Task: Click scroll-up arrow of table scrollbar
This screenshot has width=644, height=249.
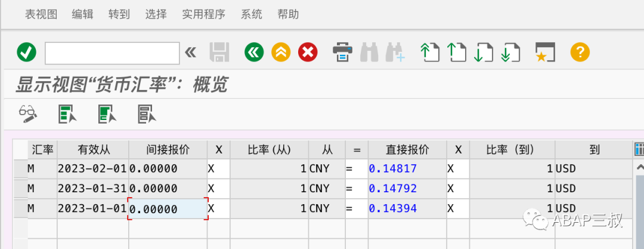Action: 639,167
